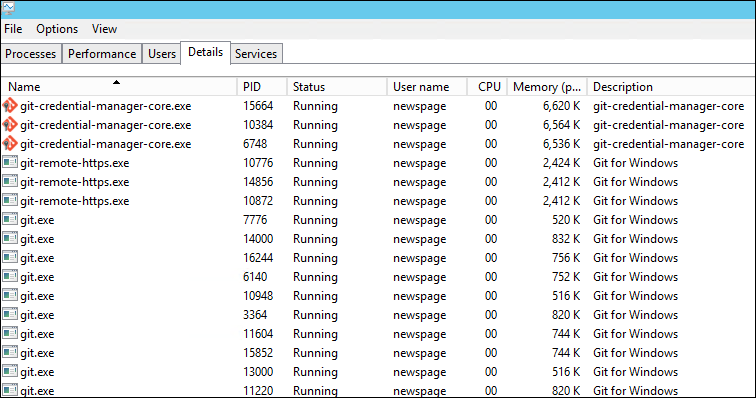
Task: Sort by the Status column header
Action: coord(337,86)
